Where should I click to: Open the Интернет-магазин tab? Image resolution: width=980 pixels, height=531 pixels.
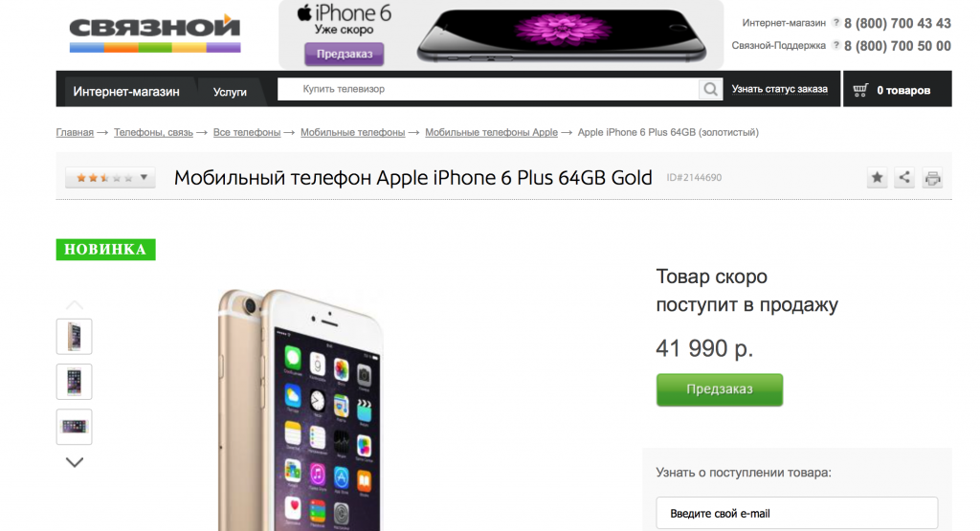(x=126, y=91)
